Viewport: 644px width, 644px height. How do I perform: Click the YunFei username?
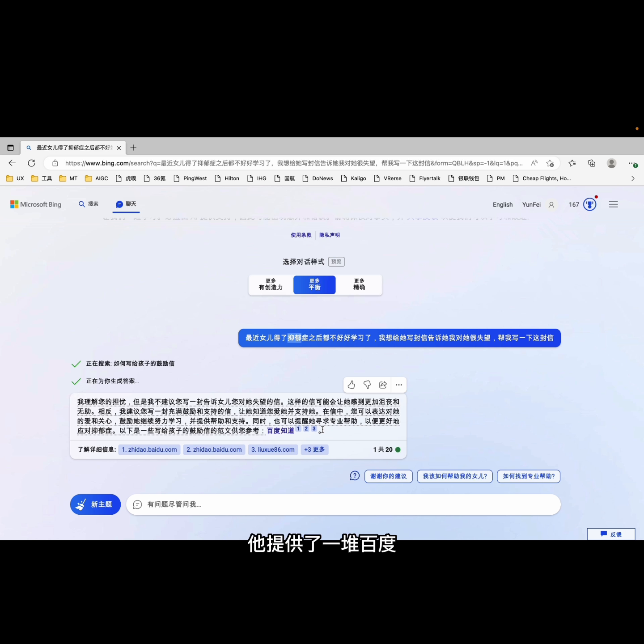[531, 204]
